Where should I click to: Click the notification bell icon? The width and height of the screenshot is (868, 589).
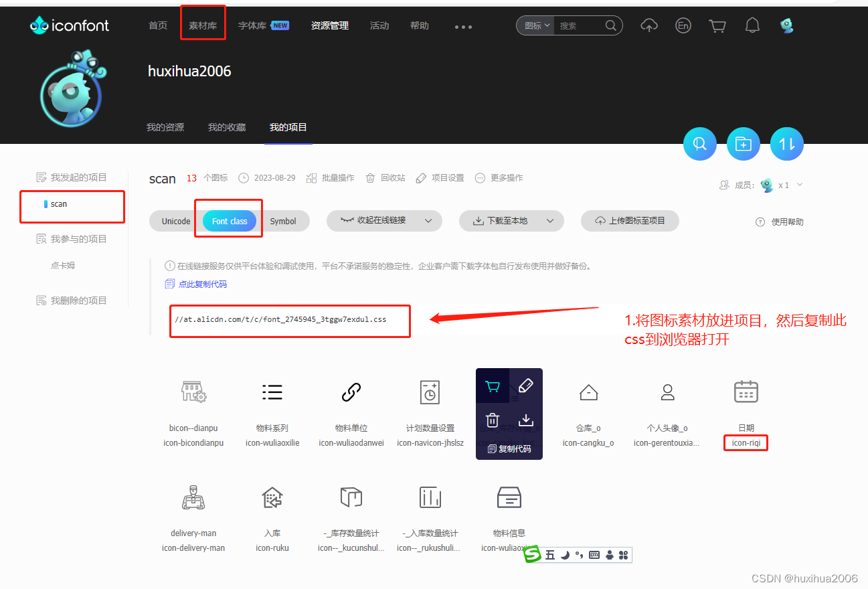coord(752,25)
